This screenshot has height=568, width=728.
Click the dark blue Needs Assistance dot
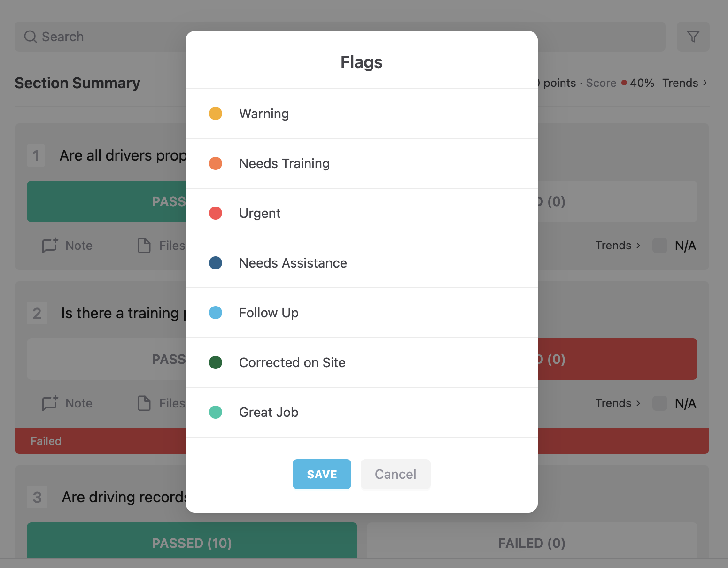pos(216,263)
